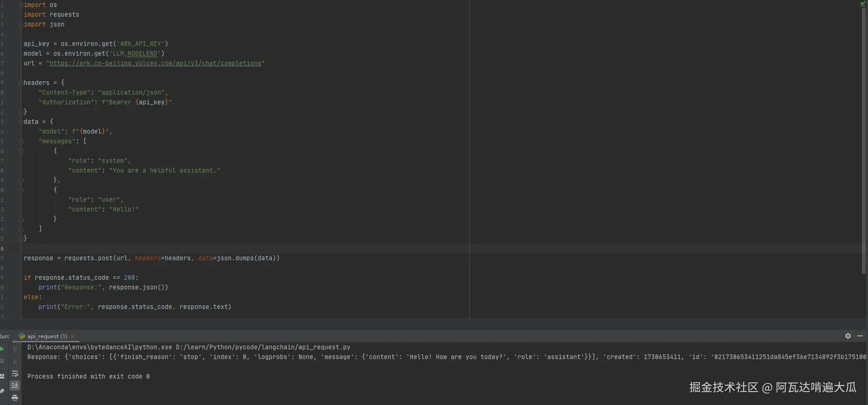Click the requests.post call line
Screen dimensions: 868x405
tap(151, 258)
